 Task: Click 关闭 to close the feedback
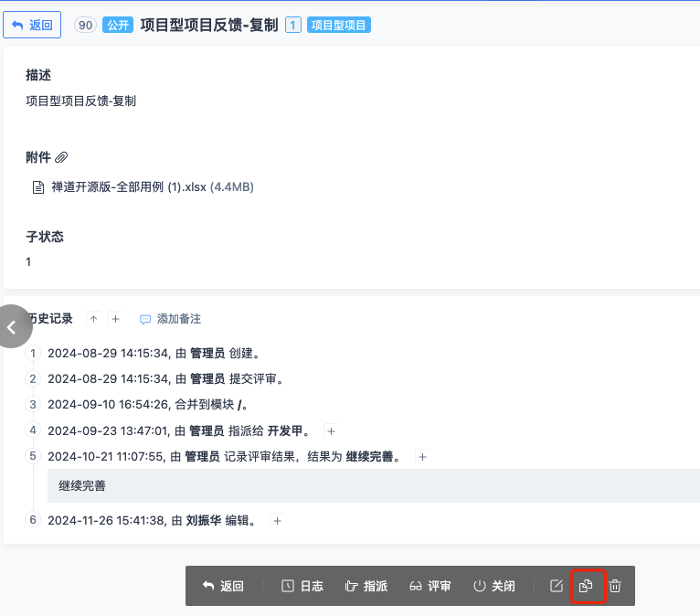click(x=493, y=586)
